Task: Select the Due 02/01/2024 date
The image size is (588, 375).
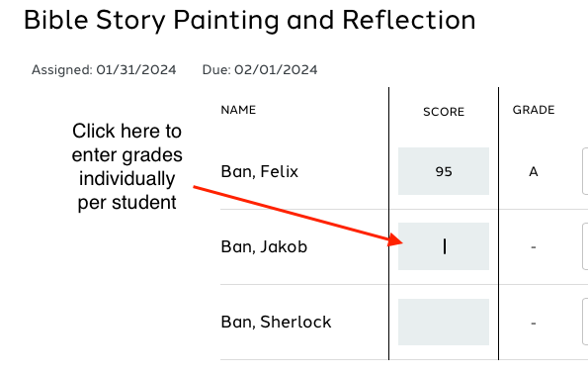Action: pyautogui.click(x=260, y=70)
